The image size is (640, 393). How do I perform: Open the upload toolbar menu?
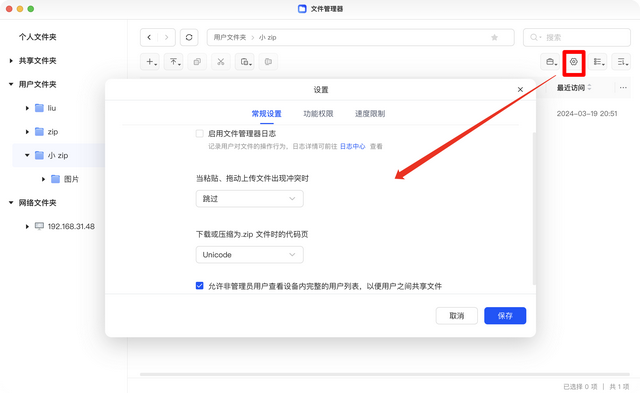(x=174, y=62)
